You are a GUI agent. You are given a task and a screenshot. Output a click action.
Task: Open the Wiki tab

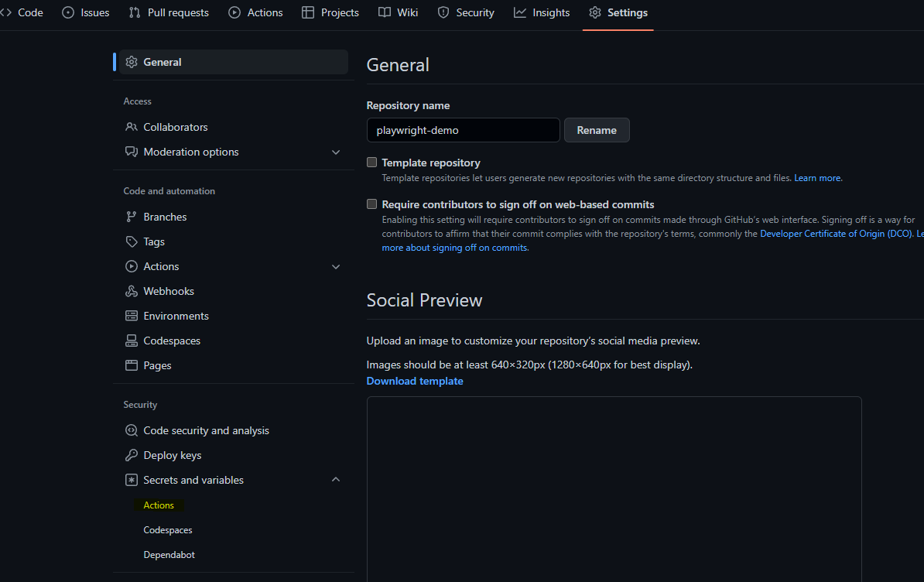pyautogui.click(x=399, y=12)
